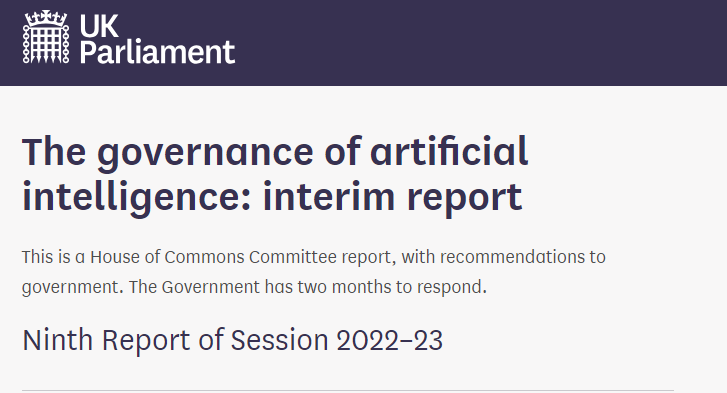Viewport: 727px width, 393px height.
Task: Click "2022–23" in the session subheading
Action: pyautogui.click(x=389, y=341)
